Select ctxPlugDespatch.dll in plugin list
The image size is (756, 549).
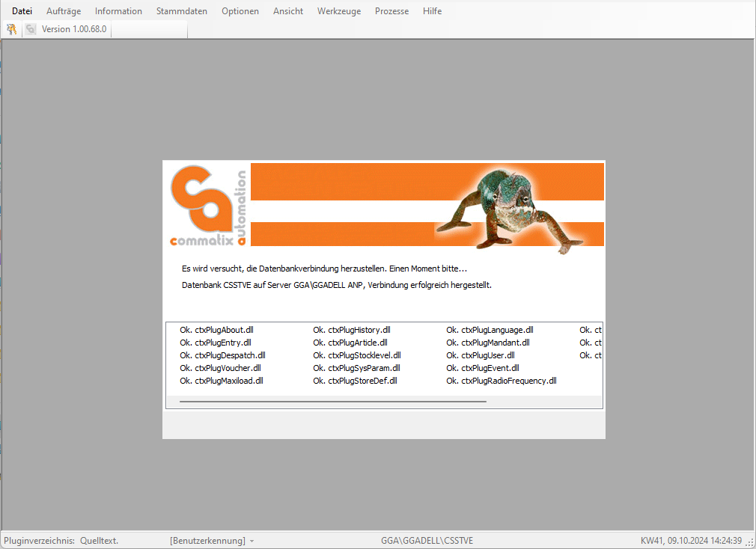click(223, 355)
